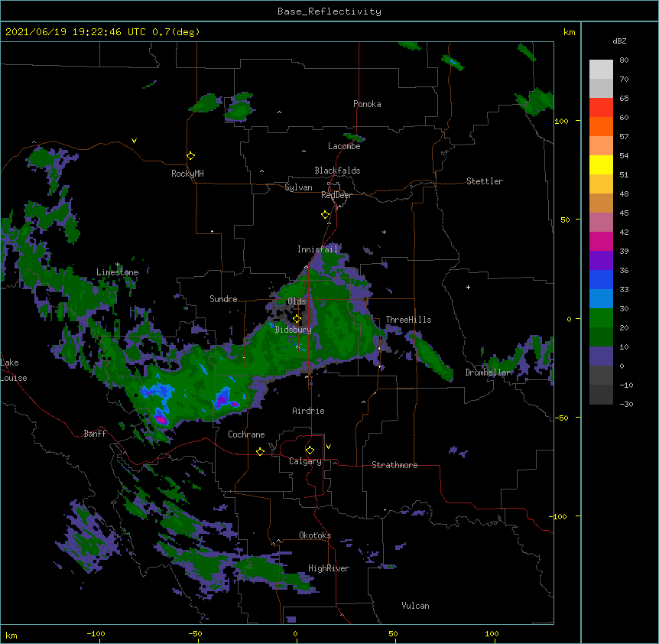
Task: Click the Lacombe city label
Action: click(344, 146)
